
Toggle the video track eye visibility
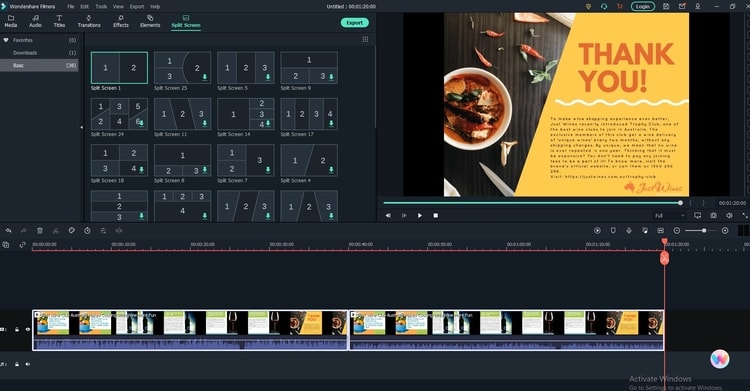28,330
